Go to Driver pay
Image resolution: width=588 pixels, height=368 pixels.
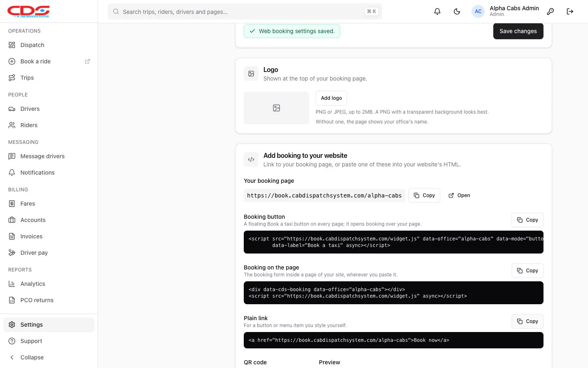pos(49,253)
